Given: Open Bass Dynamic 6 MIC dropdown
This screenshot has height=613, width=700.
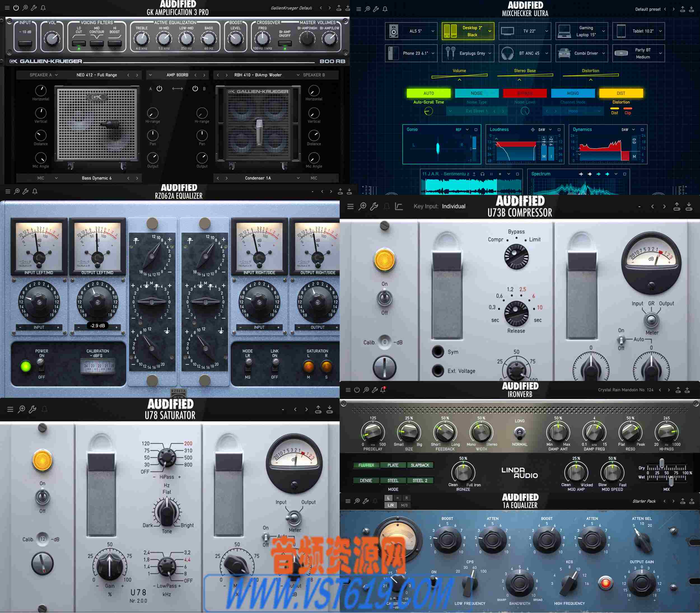Looking at the screenshot, I should pos(57,178).
